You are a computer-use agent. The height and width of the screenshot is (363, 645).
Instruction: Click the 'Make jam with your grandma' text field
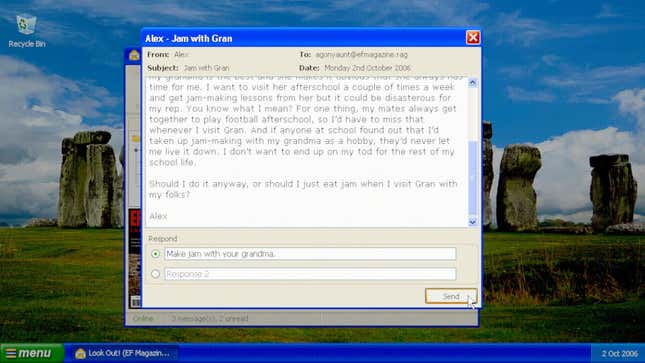[310, 254]
